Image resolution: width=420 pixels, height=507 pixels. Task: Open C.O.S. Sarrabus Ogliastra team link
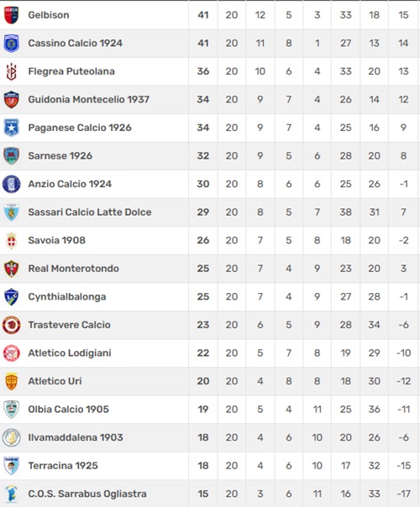[87, 494]
